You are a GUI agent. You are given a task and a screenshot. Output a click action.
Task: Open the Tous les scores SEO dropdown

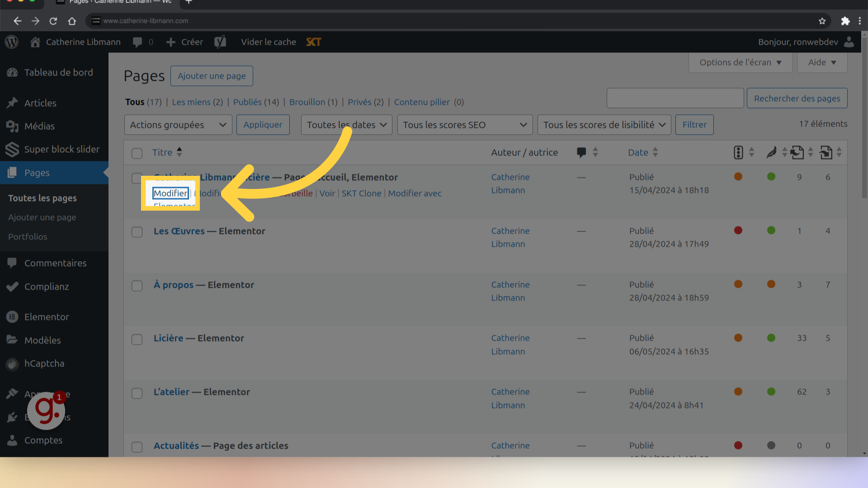point(465,125)
